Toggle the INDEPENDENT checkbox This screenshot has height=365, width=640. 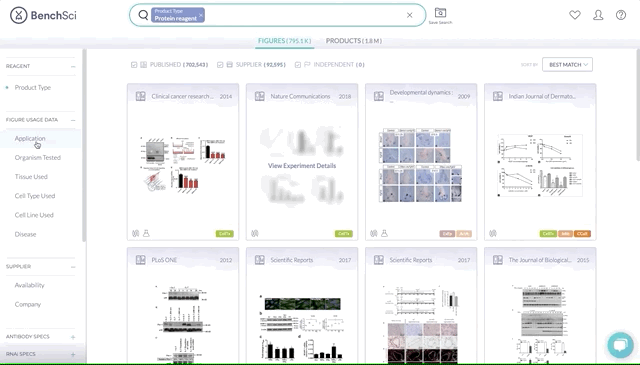298,65
